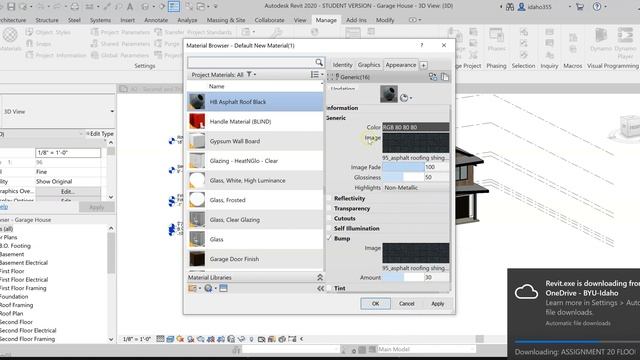This screenshot has width=640, height=360.
Task: Select Garage Door Finish material in list
Action: tap(255, 259)
